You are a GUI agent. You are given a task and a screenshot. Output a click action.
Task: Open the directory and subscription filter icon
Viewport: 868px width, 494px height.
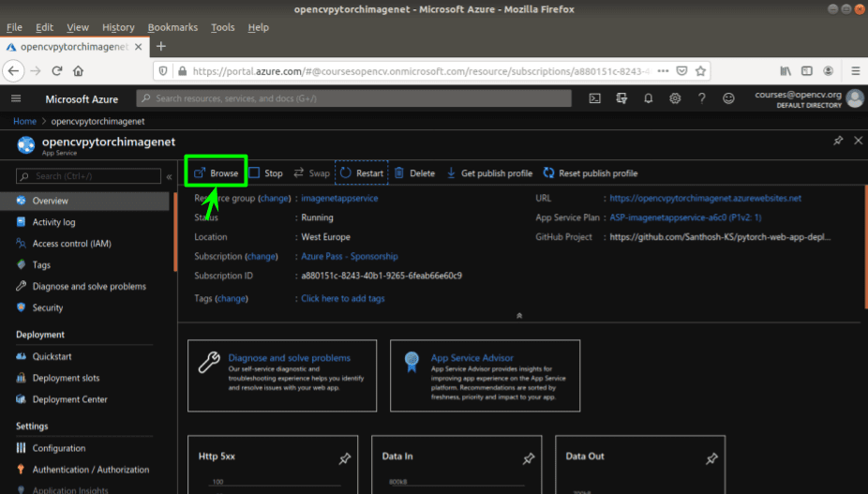[621, 98]
